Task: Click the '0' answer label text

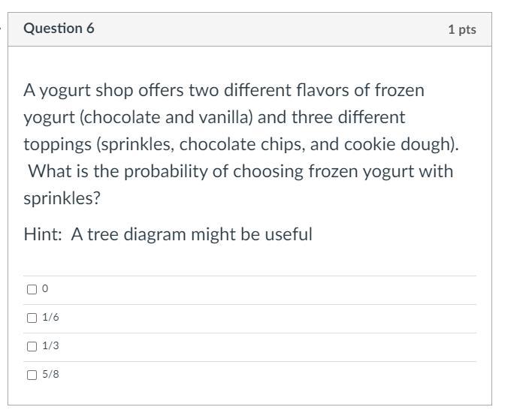Action: (45, 289)
